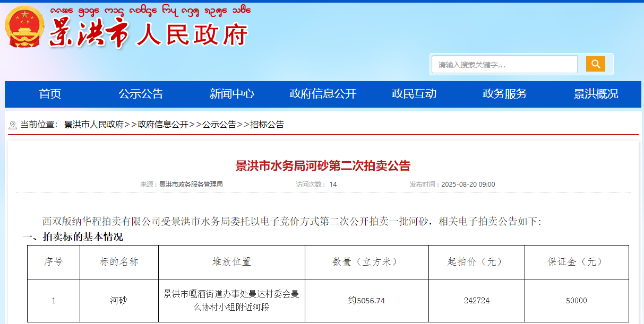This screenshot has width=644, height=324.
Task: Click the starting price cell 242724
Action: [x=476, y=301]
